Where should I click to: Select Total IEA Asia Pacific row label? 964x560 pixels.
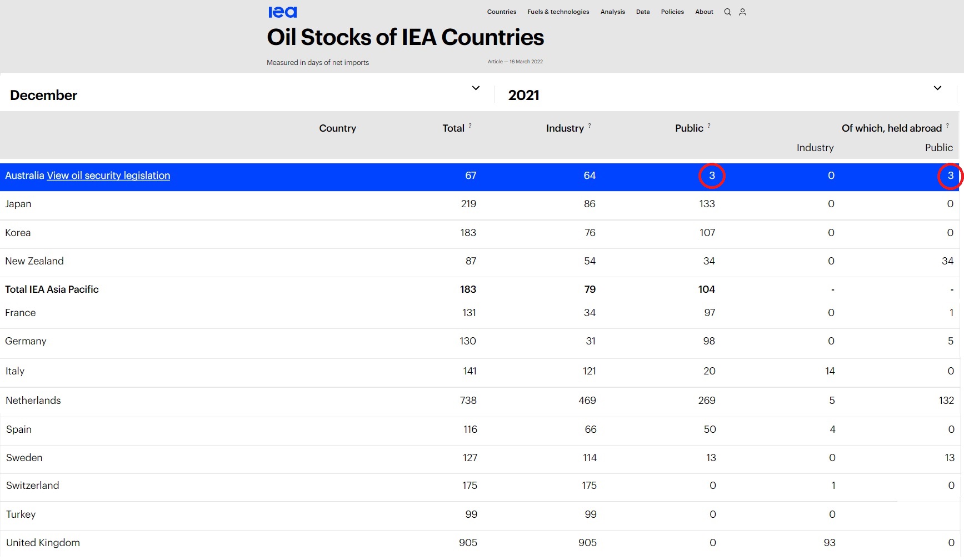pyautogui.click(x=52, y=289)
